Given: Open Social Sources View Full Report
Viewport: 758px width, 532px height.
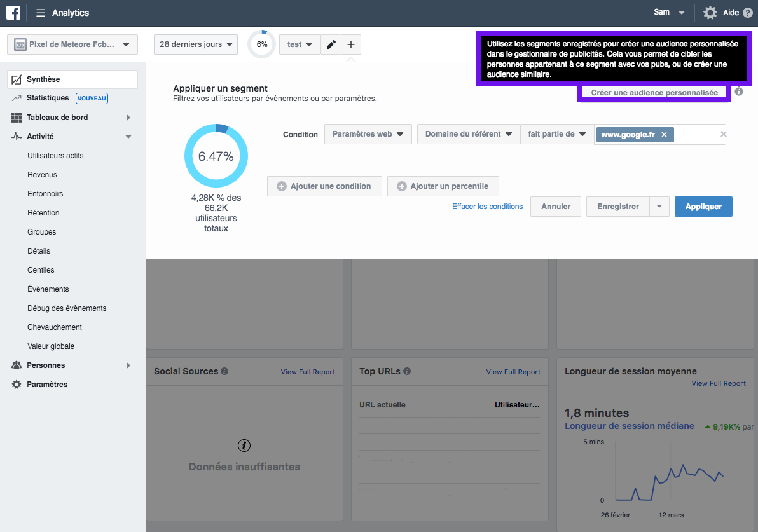Looking at the screenshot, I should 308,372.
